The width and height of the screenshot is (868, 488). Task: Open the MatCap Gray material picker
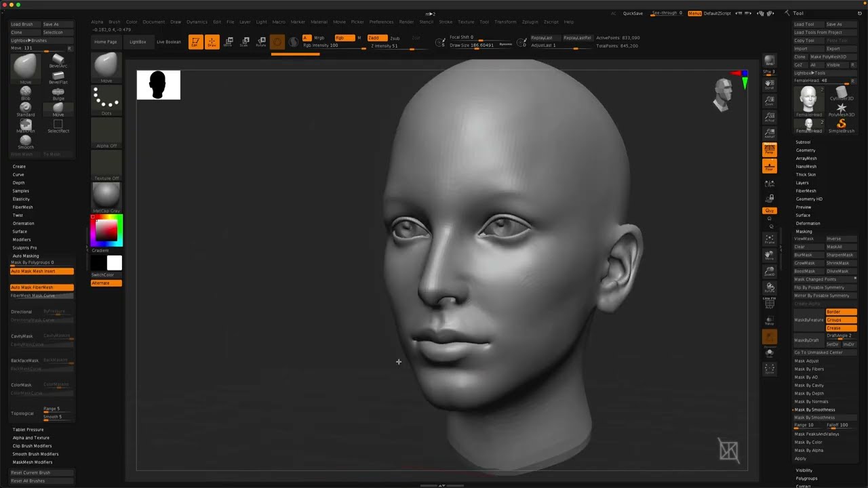106,197
